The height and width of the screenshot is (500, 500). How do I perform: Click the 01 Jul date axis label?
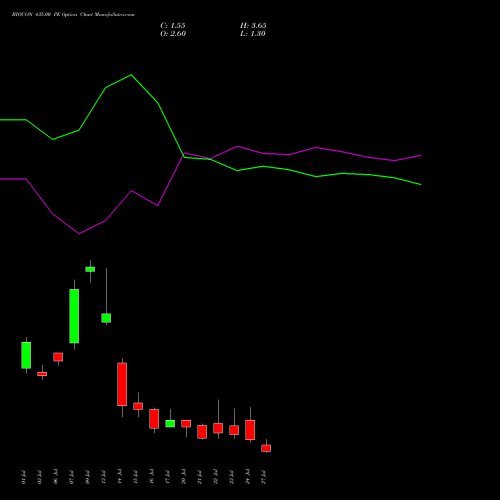coord(23,477)
